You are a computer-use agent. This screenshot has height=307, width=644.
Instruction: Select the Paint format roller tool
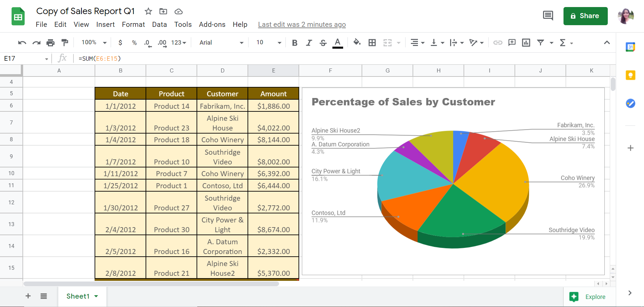[64, 43]
